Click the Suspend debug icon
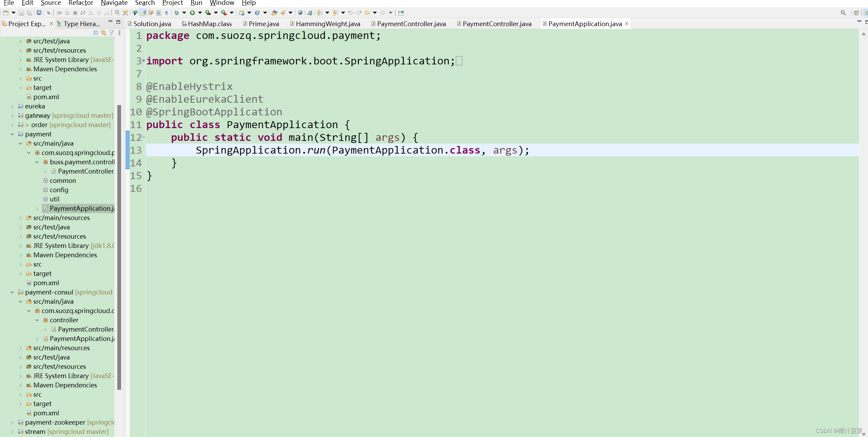Screen dimensions: 868x437 (67, 13)
